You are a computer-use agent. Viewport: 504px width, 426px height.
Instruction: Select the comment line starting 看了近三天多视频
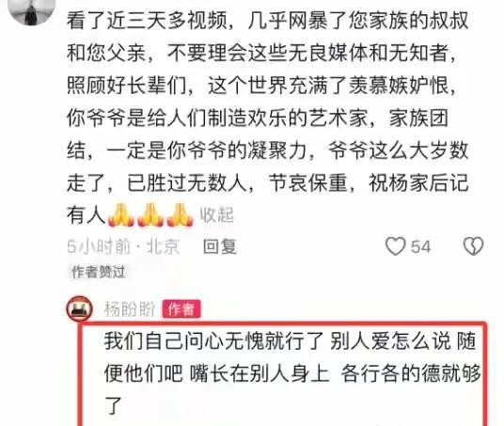267,21
